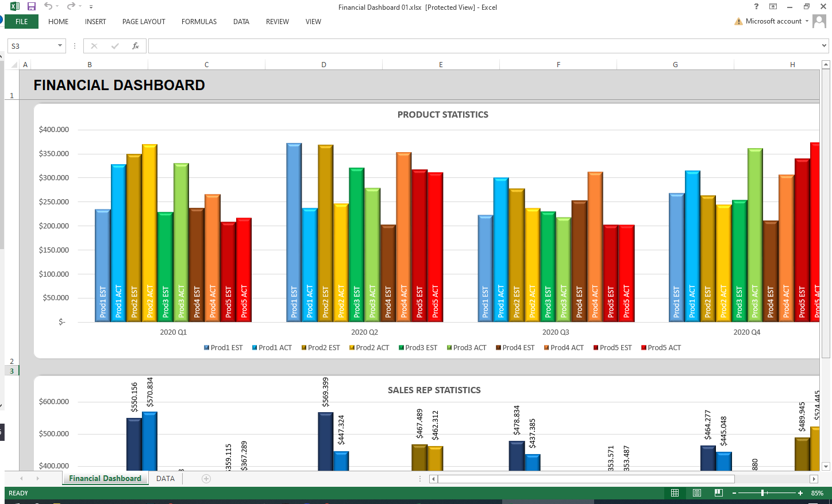The height and width of the screenshot is (504, 832).
Task: Open Excel Help question mark icon
Action: 756,6
